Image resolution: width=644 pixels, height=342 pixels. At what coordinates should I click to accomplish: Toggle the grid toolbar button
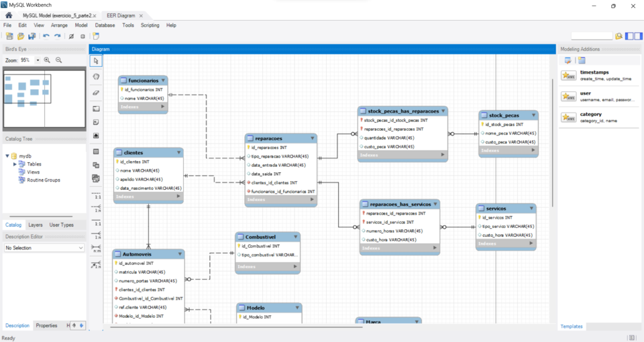coord(71,36)
